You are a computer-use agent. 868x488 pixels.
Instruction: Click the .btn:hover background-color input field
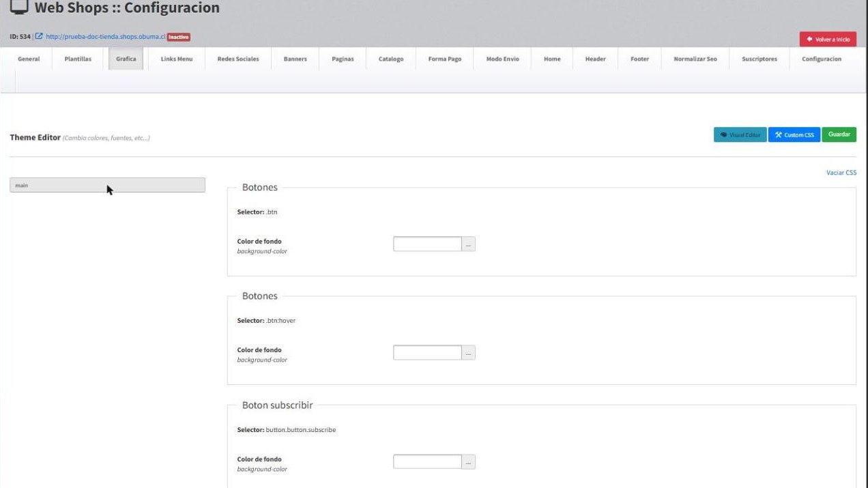coord(427,352)
